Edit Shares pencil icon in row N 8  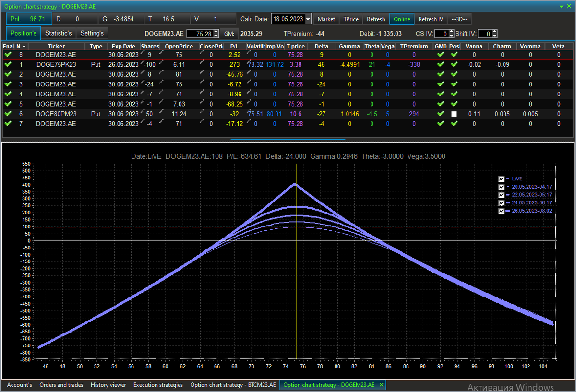[143, 52]
